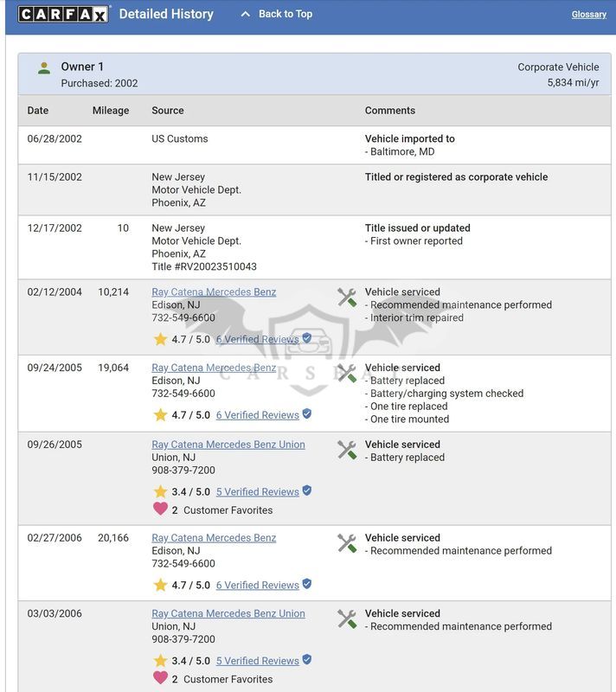The width and height of the screenshot is (616, 692).
Task: Open the Glossary link
Action: 588,14
